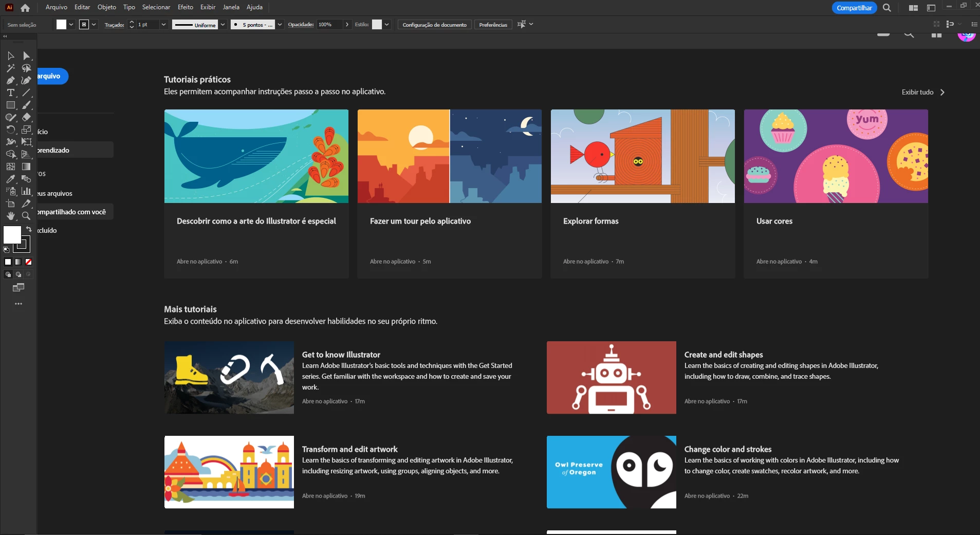980x535 pixels.
Task: Set paint mode to solid Color
Action: pyautogui.click(x=8, y=262)
